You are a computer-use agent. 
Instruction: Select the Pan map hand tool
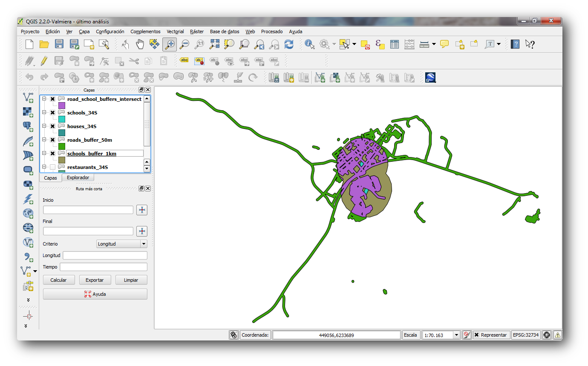140,44
